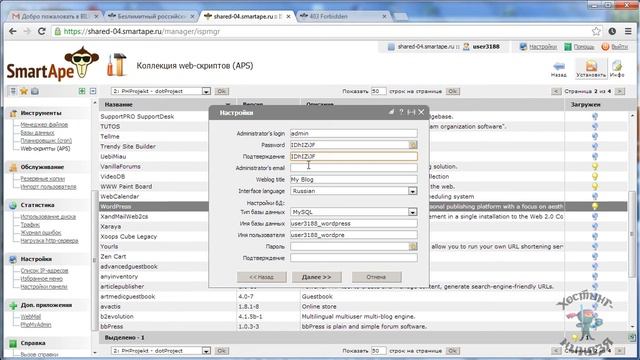
Task: Click the Далее >> button
Action: pos(317,277)
